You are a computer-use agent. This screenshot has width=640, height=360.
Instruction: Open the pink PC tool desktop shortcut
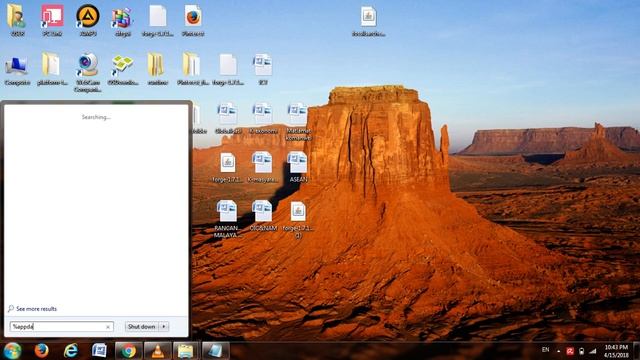point(52,20)
